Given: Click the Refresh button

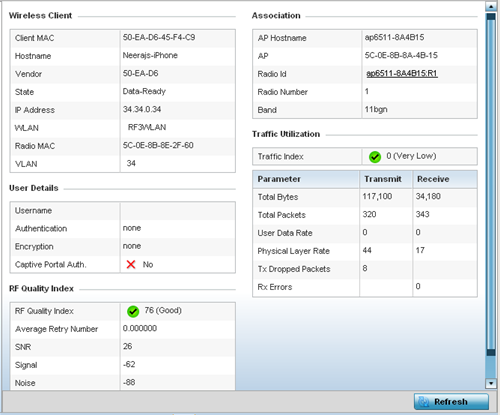Looking at the screenshot, I should pos(451,402).
